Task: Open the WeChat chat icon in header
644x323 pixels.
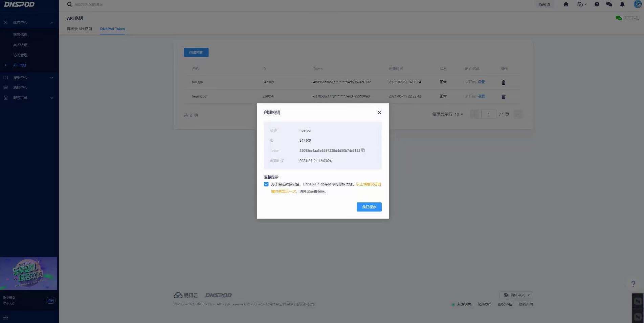Action: coord(609,4)
